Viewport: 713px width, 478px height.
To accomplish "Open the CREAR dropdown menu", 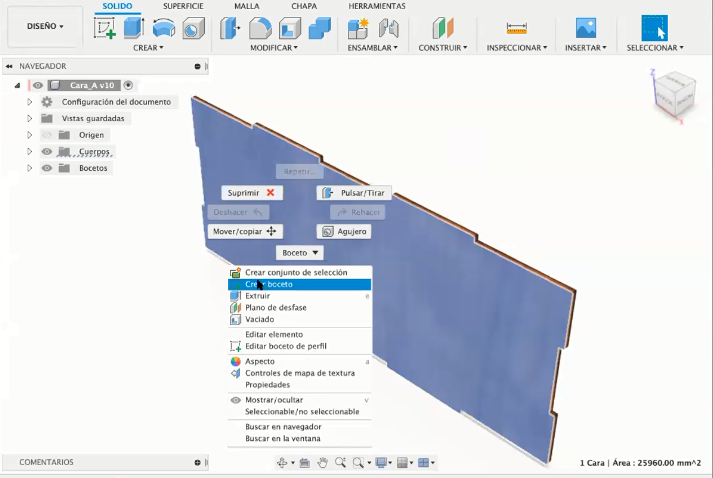I will pyautogui.click(x=148, y=48).
